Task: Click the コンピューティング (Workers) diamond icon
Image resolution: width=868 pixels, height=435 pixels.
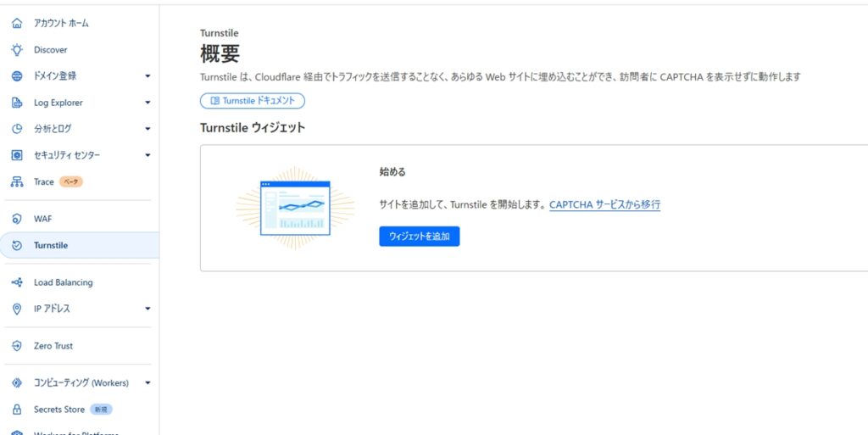Action: point(17,382)
